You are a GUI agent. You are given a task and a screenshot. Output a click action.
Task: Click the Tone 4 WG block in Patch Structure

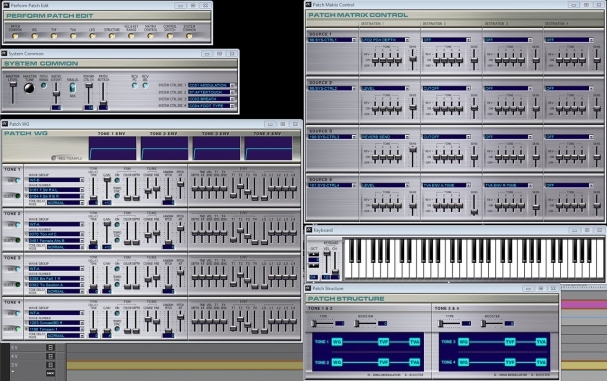pyautogui.click(x=463, y=362)
